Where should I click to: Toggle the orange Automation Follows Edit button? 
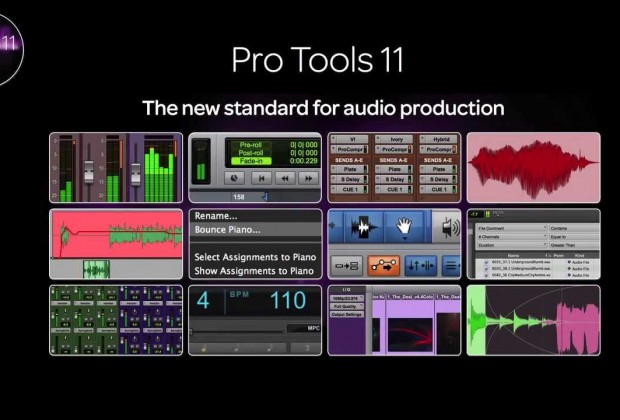pyautogui.click(x=383, y=265)
